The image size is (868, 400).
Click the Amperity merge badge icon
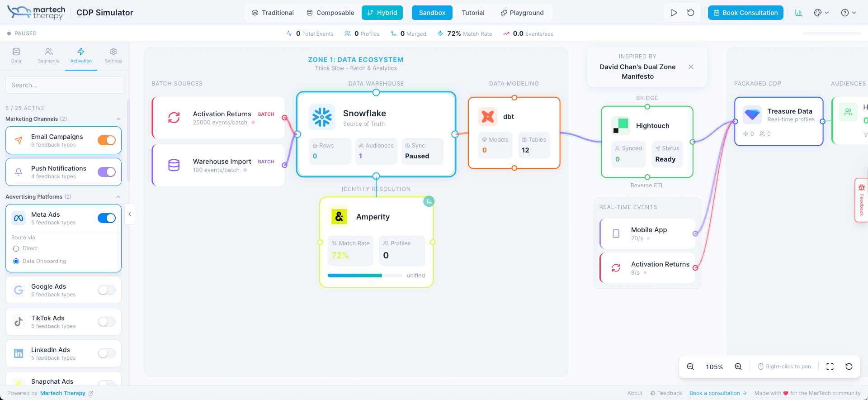[x=429, y=201]
